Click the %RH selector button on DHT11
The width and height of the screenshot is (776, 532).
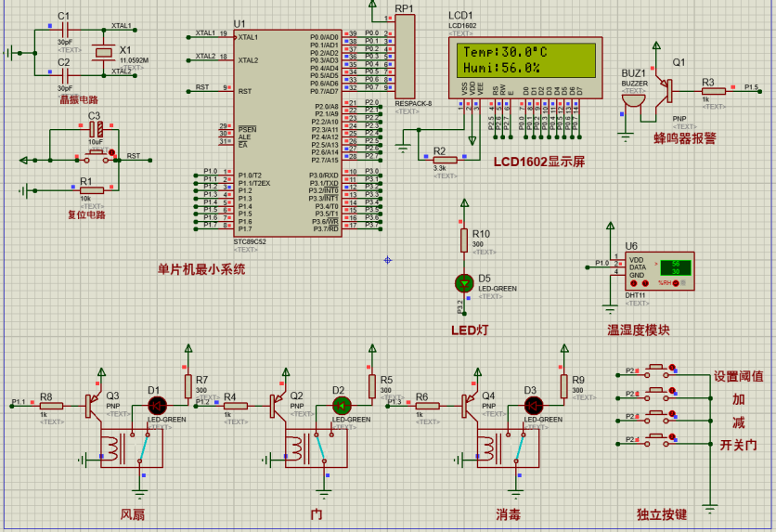point(676,283)
